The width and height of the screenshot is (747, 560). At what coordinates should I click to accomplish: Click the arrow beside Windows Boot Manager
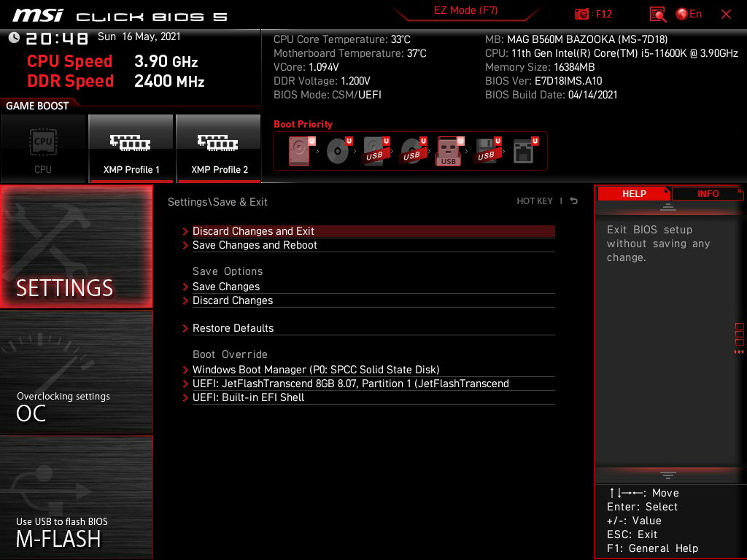click(x=185, y=370)
